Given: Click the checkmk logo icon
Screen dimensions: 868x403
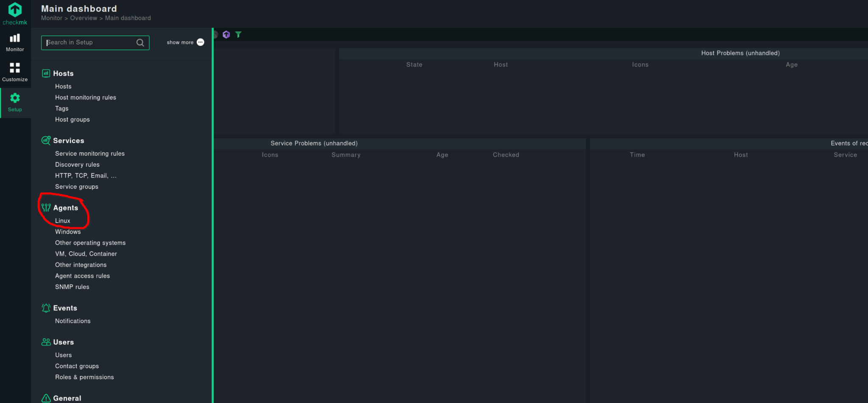Looking at the screenshot, I should [x=15, y=10].
